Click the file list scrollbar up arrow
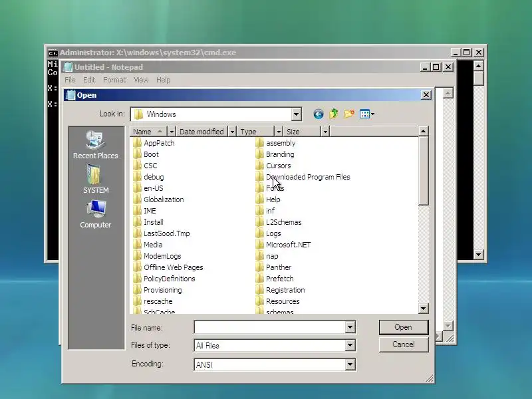 tap(423, 131)
